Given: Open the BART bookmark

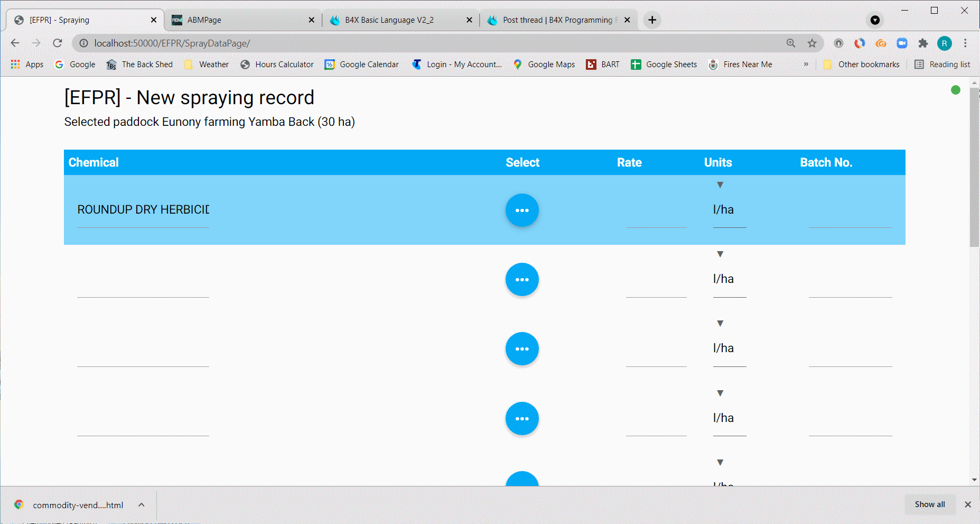Looking at the screenshot, I should [603, 65].
